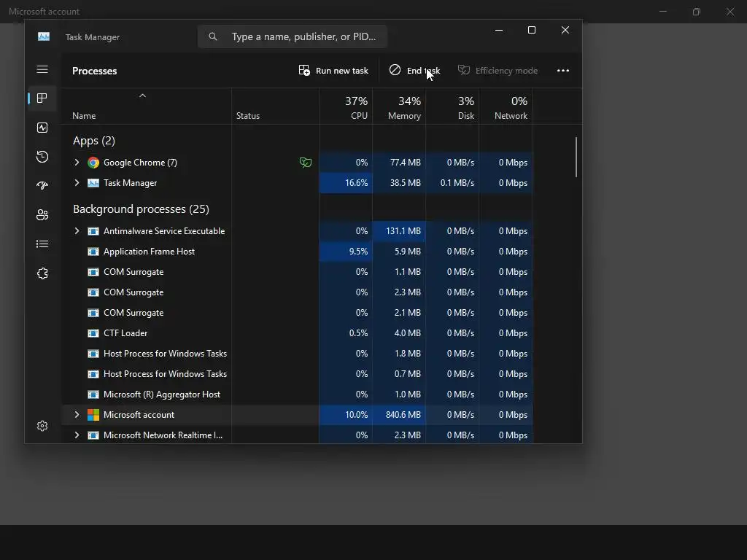Expand Microsoft Network Realtime group

(77, 435)
